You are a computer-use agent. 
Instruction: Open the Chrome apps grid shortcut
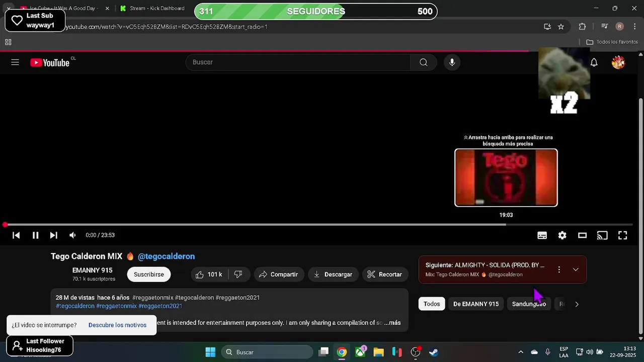pos(8,42)
